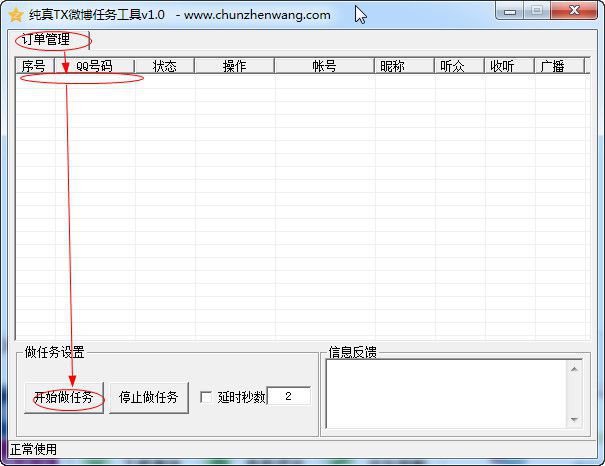The image size is (605, 466).
Task: Click the 信息反馈 group label
Action: click(353, 352)
